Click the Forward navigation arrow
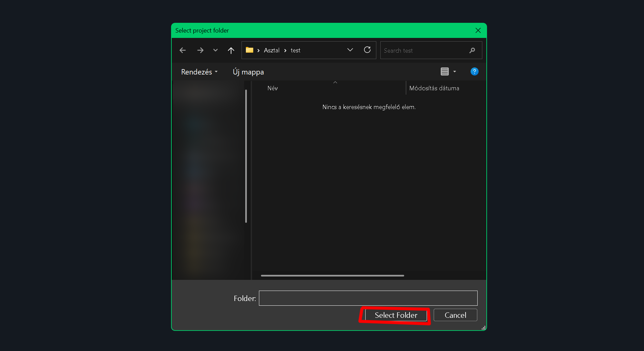This screenshot has width=644, height=351. pos(200,50)
